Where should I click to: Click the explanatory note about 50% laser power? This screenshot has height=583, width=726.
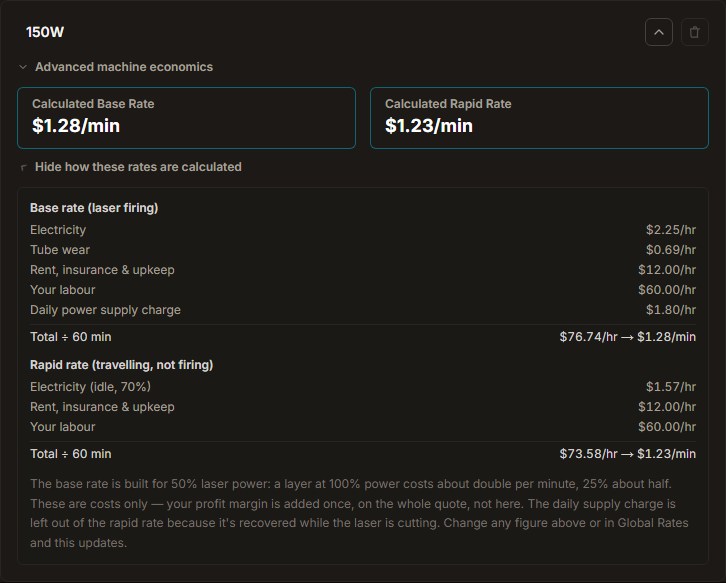point(359,513)
